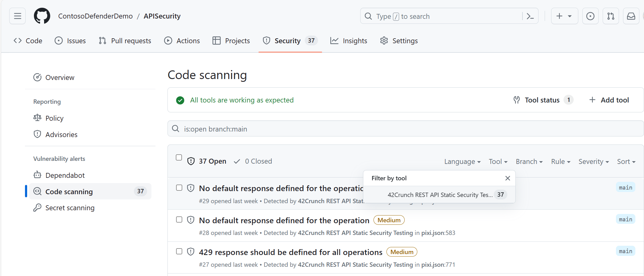This screenshot has width=644, height=276.
Task: Open the command palette icon
Action: (530, 16)
